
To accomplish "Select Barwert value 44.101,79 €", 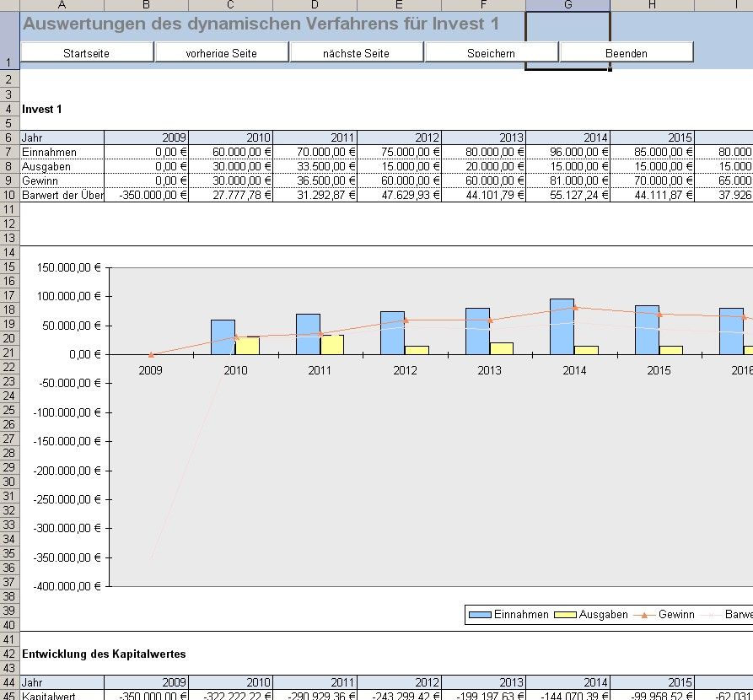I will pos(483,195).
